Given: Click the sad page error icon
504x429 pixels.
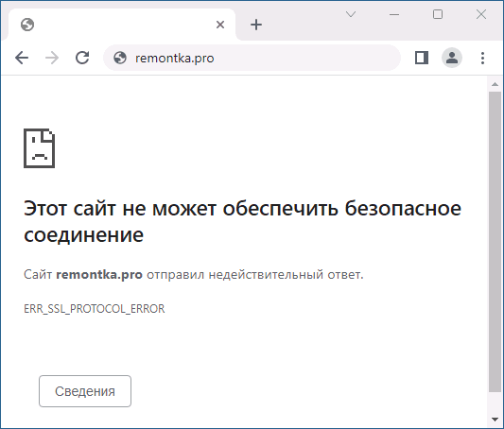Looking at the screenshot, I should point(39,148).
